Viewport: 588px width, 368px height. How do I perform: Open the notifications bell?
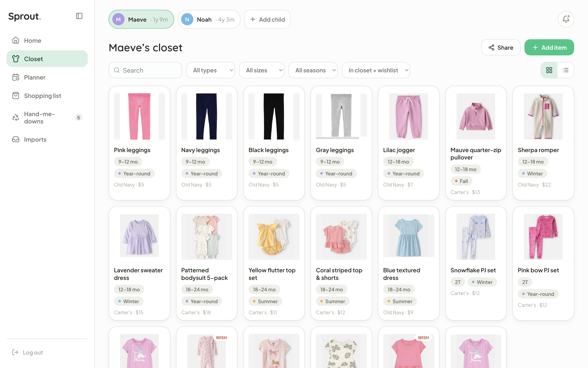(566, 19)
